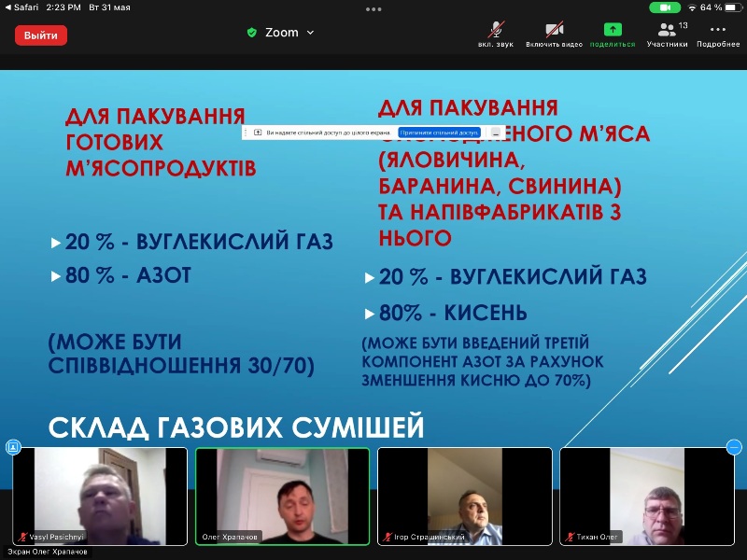Click the green shield encryption icon
The image size is (747, 560).
[x=252, y=33]
